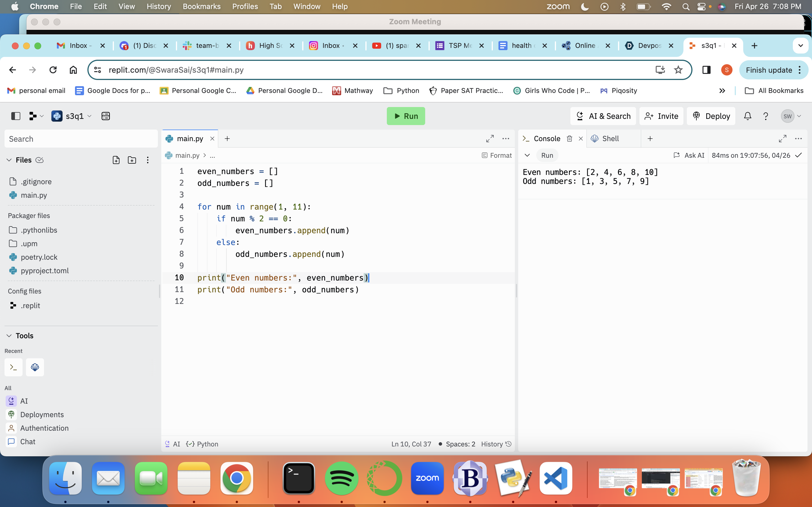Collapse the Files section chevron

[9, 160]
